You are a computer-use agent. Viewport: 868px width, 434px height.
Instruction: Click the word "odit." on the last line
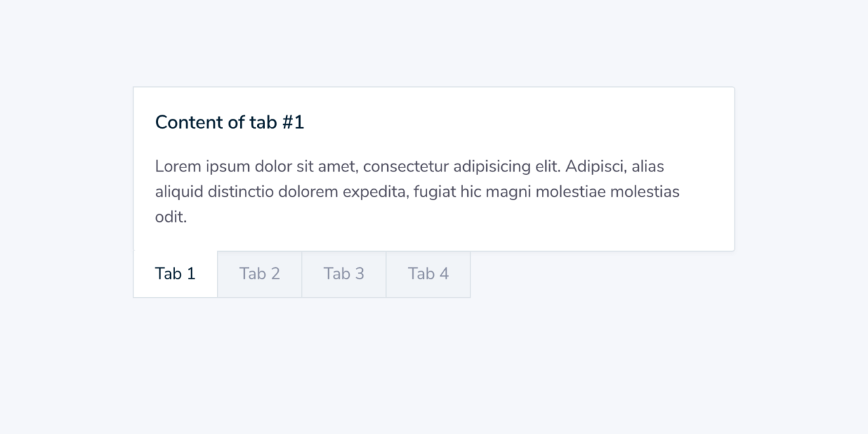point(171,218)
